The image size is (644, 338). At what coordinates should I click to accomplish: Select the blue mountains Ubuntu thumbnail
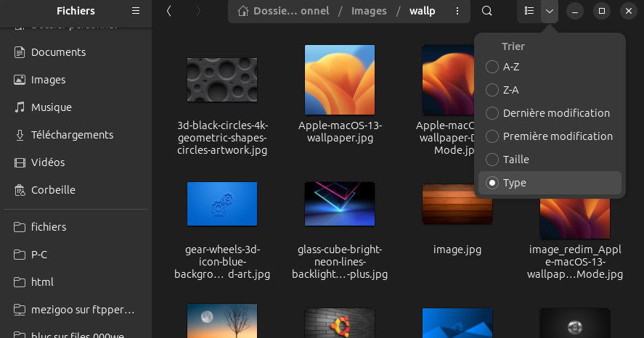(x=457, y=323)
